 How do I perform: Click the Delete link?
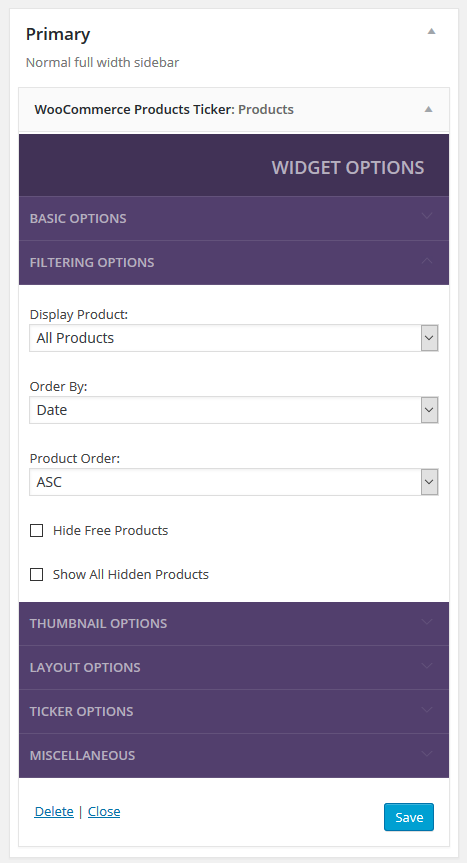coord(54,811)
